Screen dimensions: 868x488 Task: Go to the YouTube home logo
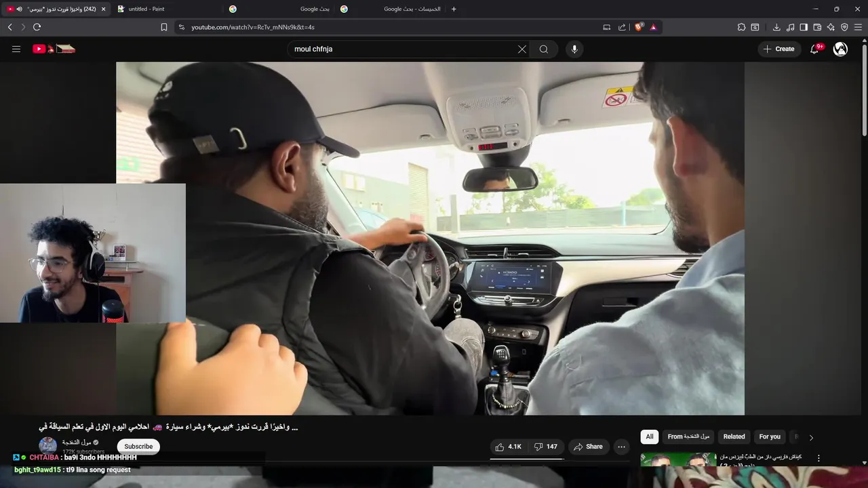click(x=54, y=49)
